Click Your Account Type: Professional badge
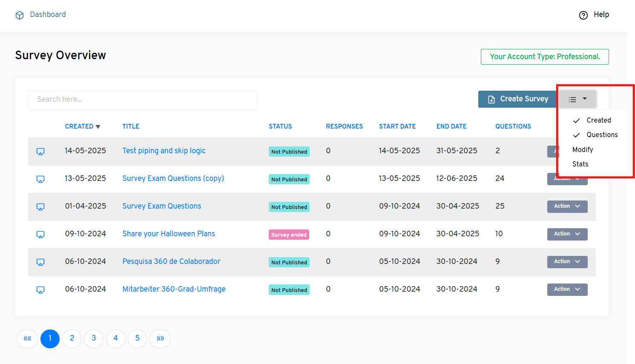This screenshot has height=364, width=635. pos(545,57)
